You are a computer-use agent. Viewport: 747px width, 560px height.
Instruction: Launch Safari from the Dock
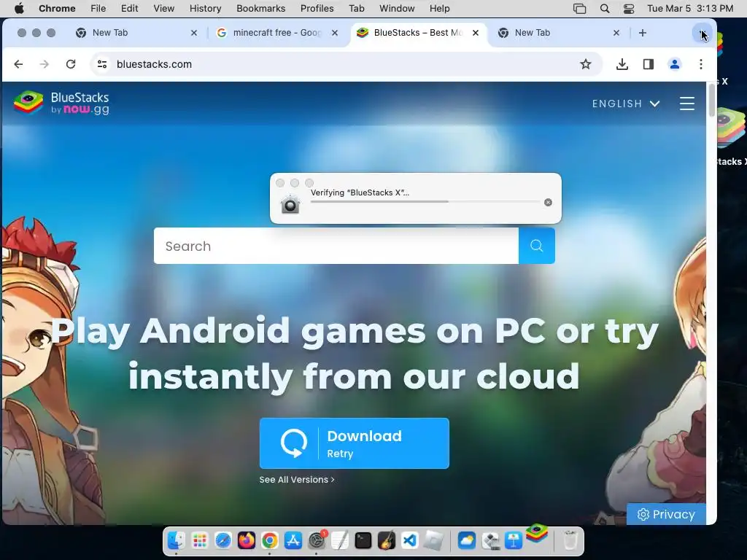click(223, 540)
